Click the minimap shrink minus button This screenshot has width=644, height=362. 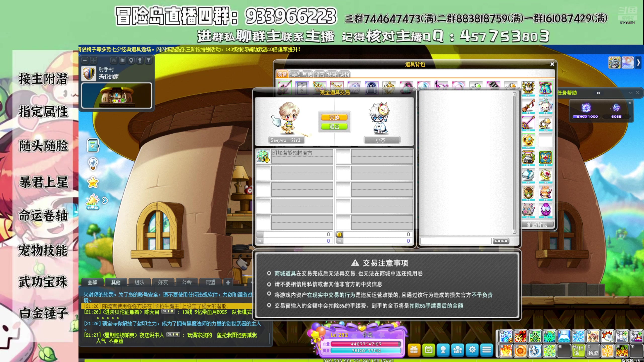click(x=85, y=60)
